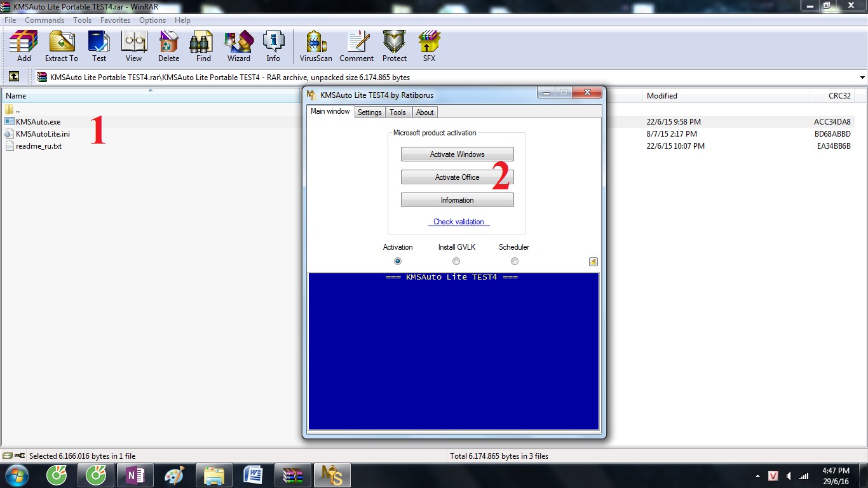Open the Options menu
Screen dimensions: 868x488
point(153,20)
